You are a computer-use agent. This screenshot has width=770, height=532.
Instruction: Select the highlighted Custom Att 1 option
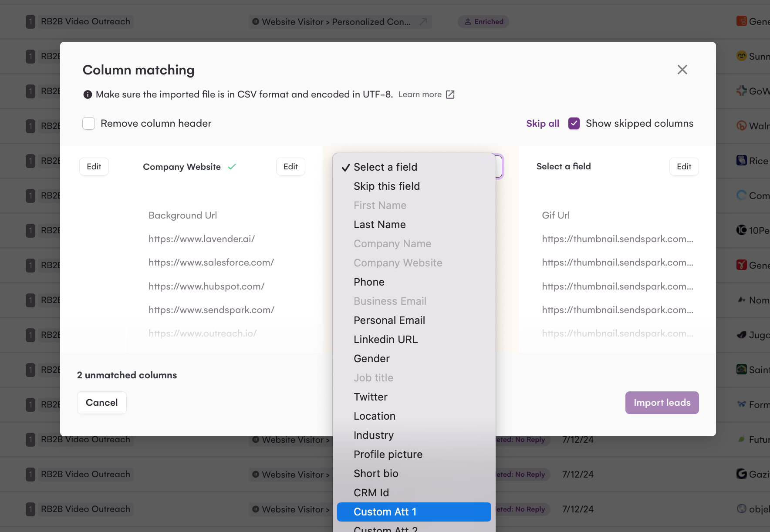414,512
